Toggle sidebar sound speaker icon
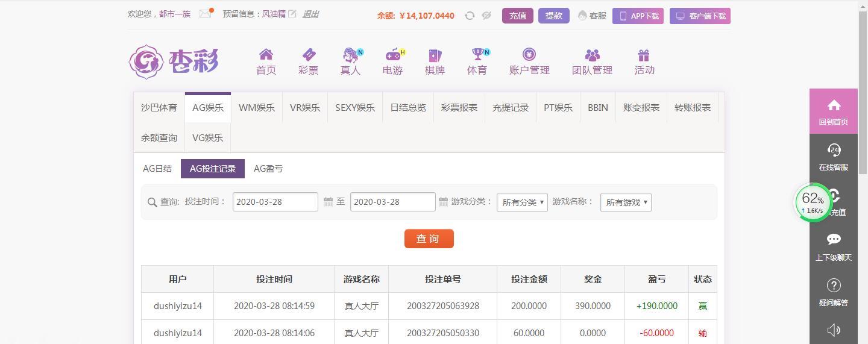This screenshot has width=868, height=344. tap(834, 330)
